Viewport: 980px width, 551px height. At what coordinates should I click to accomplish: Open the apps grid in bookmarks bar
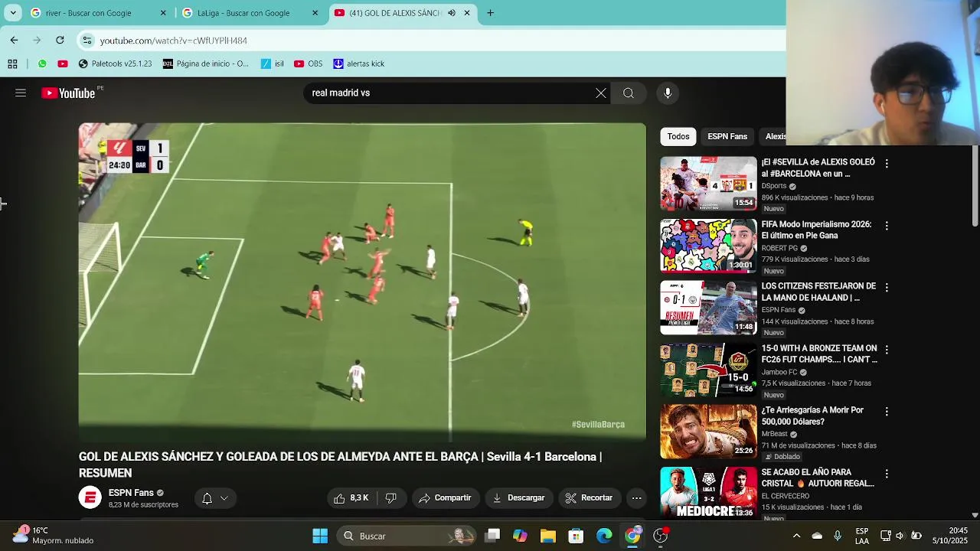12,64
